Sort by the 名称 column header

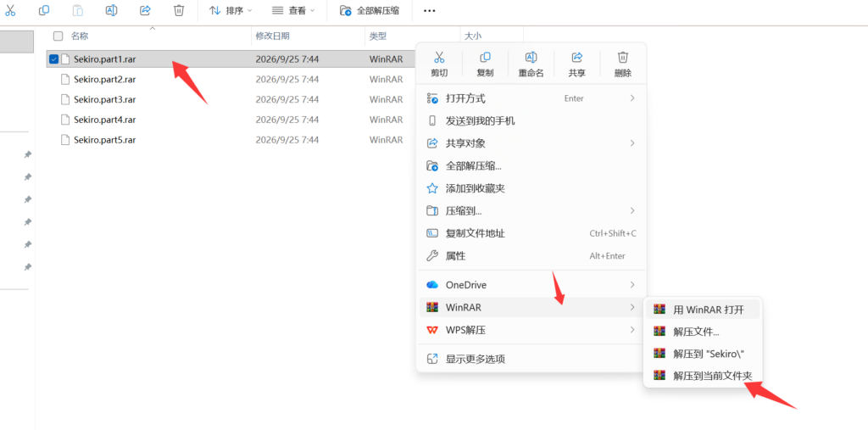click(x=80, y=36)
